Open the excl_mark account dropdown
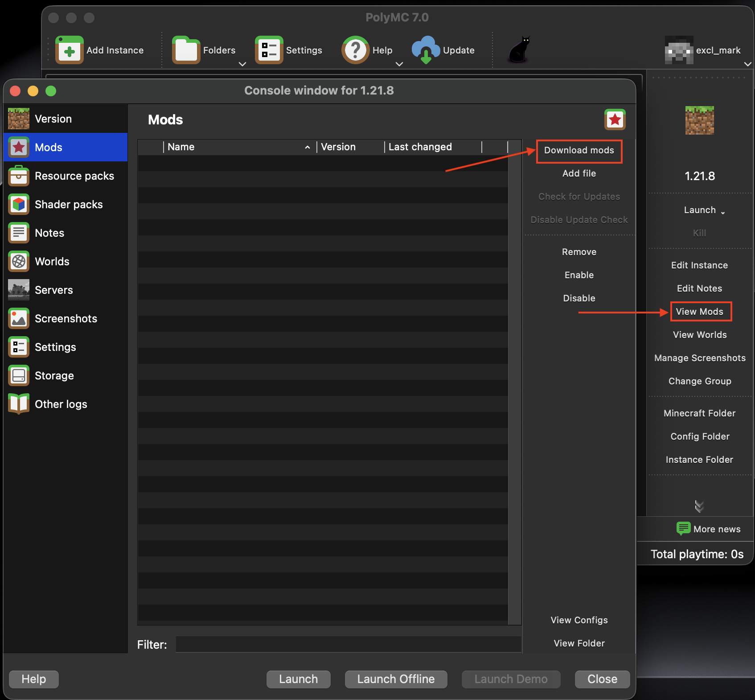The image size is (755, 700). point(747,64)
